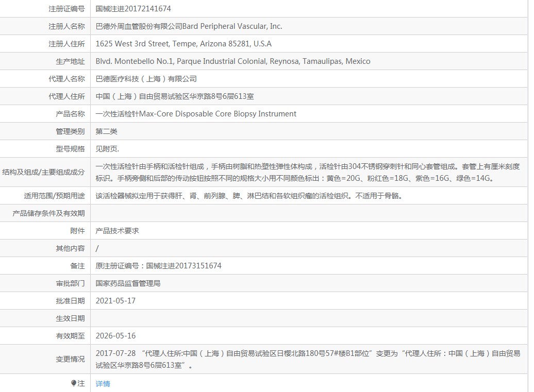Screen dimensions: 534x392
Task: Click the production address Blvd. Montebello No.1
Action: pyautogui.click(x=134, y=61)
